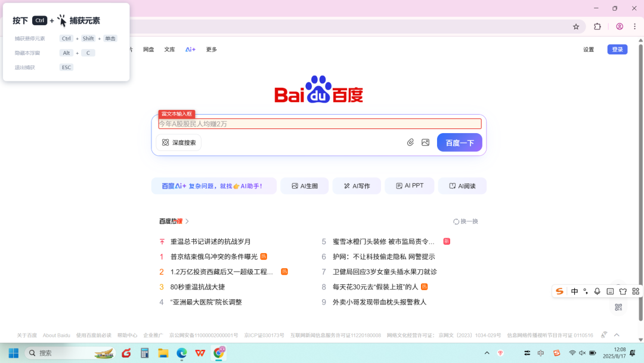Open the AI生图 tool button
Viewport: 644px width, 363px height.
(x=304, y=186)
